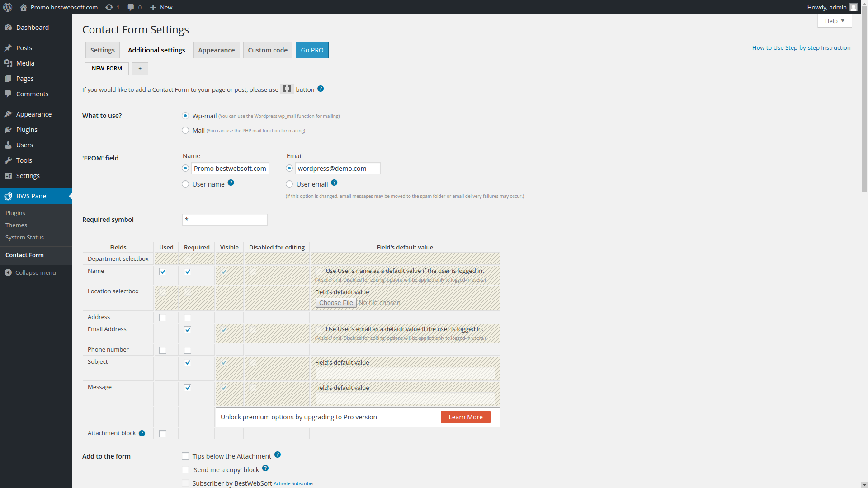The width and height of the screenshot is (868, 488).
Task: Open Users icon in sidebar
Action: click(x=8, y=145)
